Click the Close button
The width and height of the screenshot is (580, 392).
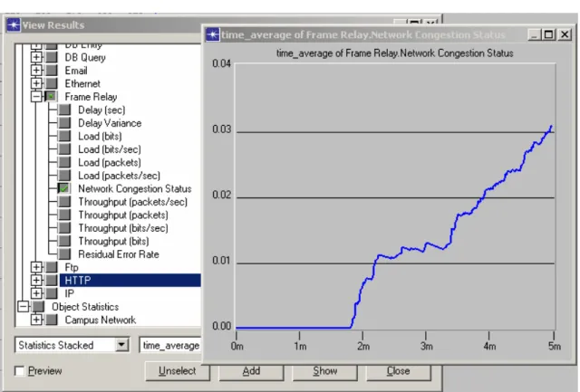(399, 371)
